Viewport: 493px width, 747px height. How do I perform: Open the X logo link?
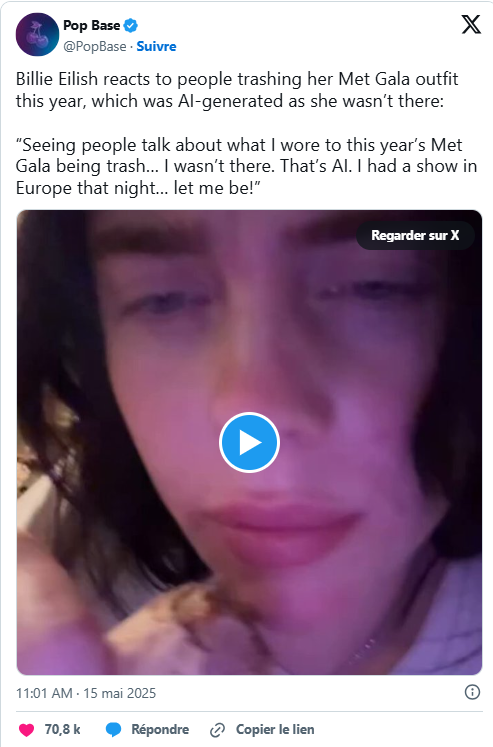(471, 24)
